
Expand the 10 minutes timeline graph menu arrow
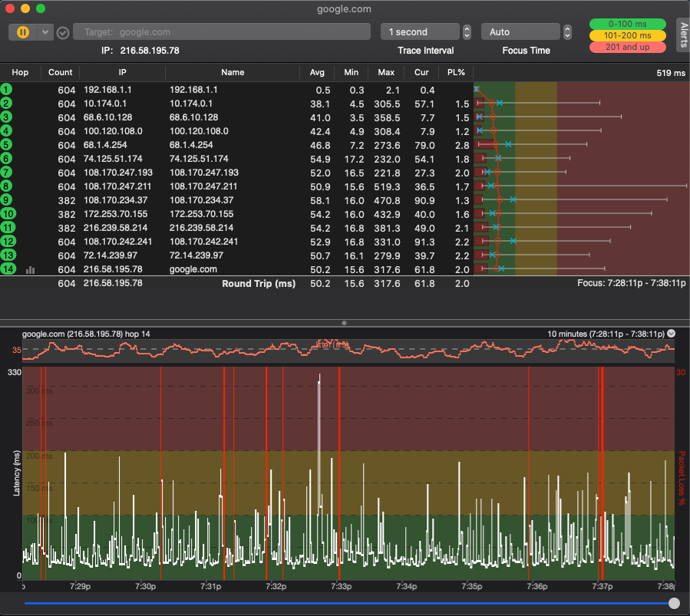coord(672,334)
